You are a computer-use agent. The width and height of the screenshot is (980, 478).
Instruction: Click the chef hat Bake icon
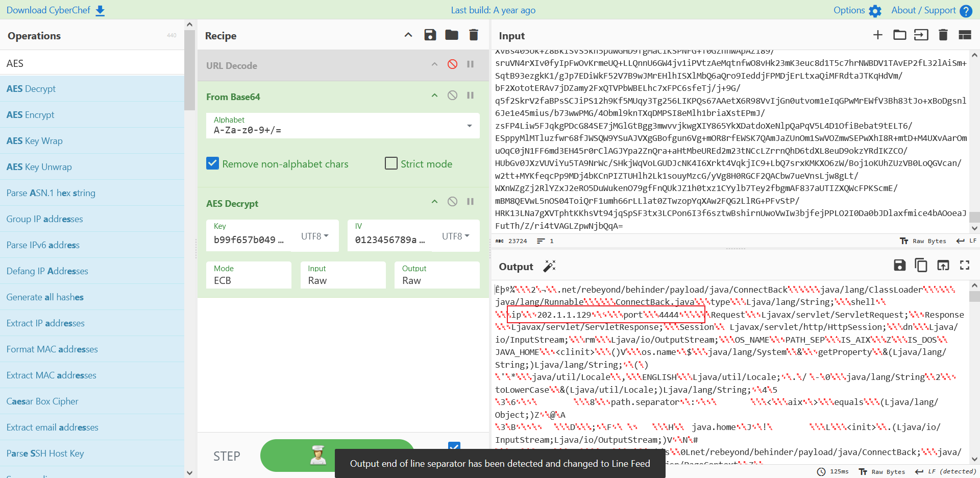tap(318, 455)
